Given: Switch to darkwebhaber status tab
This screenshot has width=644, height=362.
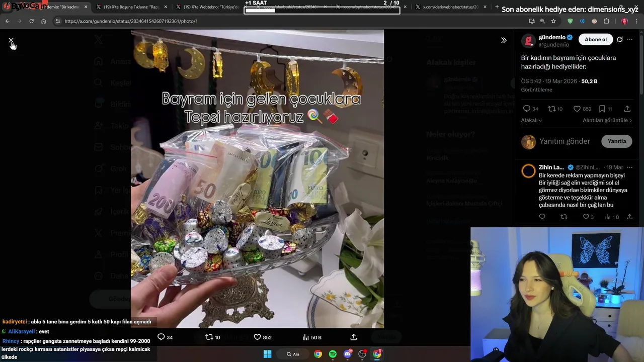Looking at the screenshot, I should point(450,7).
